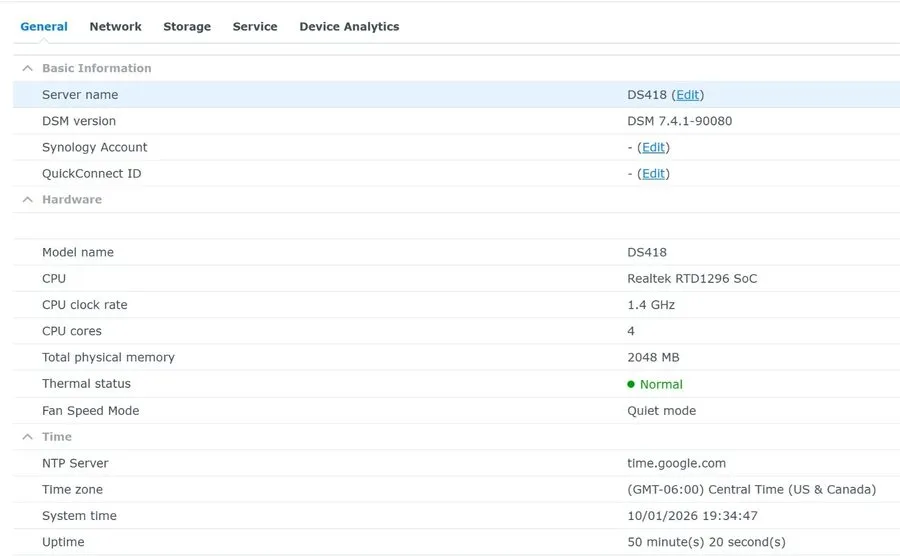Click the 10/01/2026 19:34:47 value
Image resolution: width=900 pixels, height=556 pixels.
pos(692,516)
